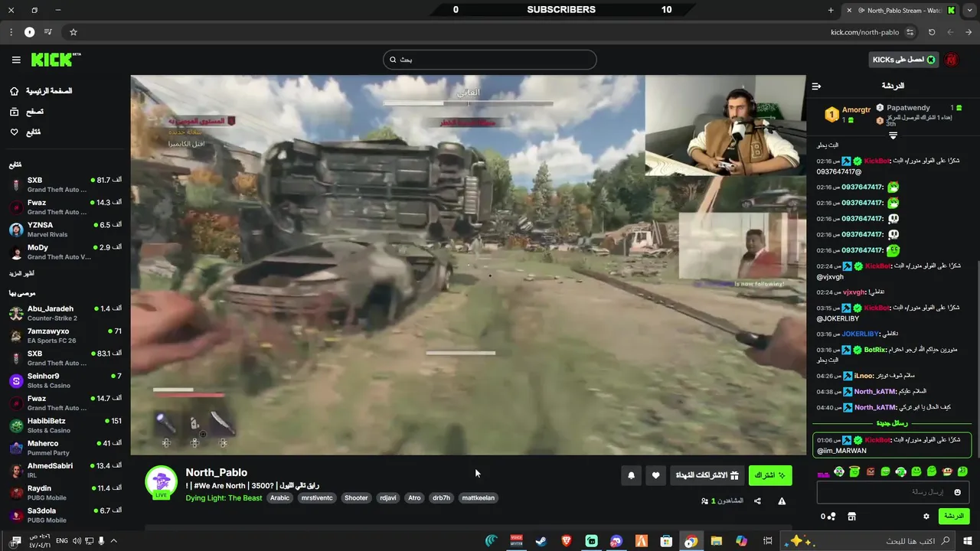Open chat settings gear icon
This screenshot has height=551, width=980.
(926, 517)
